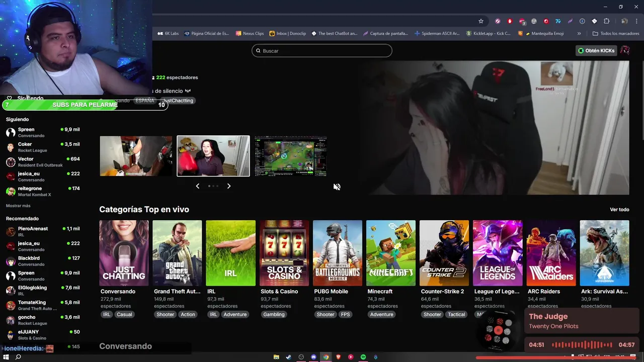This screenshot has width=644, height=362.
Task: Click the goncho channel avatar
Action: click(11, 320)
